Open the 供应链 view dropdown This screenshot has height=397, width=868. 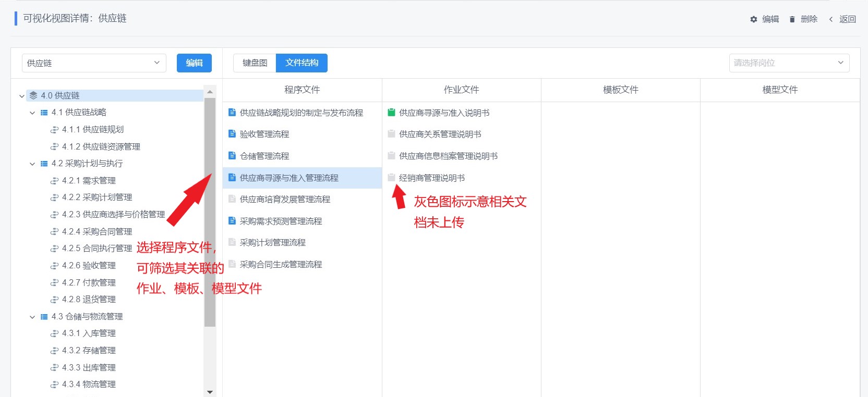click(94, 63)
